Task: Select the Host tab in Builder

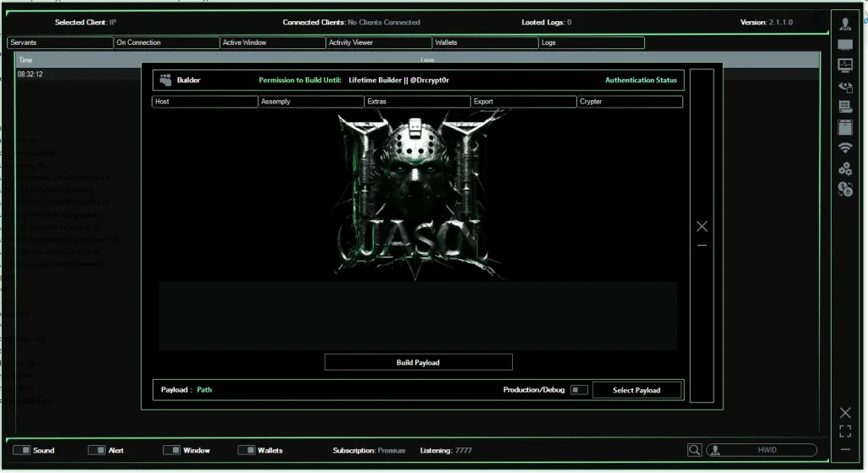Action: (205, 102)
